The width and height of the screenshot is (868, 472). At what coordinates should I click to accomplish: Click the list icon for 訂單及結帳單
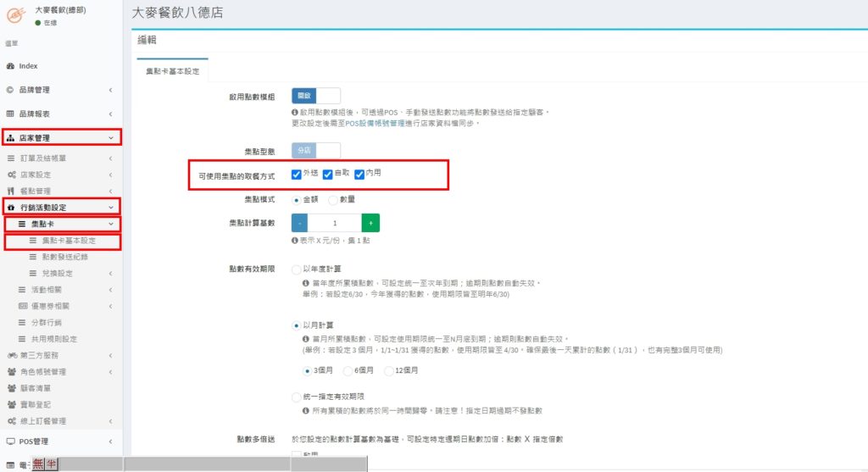point(11,158)
